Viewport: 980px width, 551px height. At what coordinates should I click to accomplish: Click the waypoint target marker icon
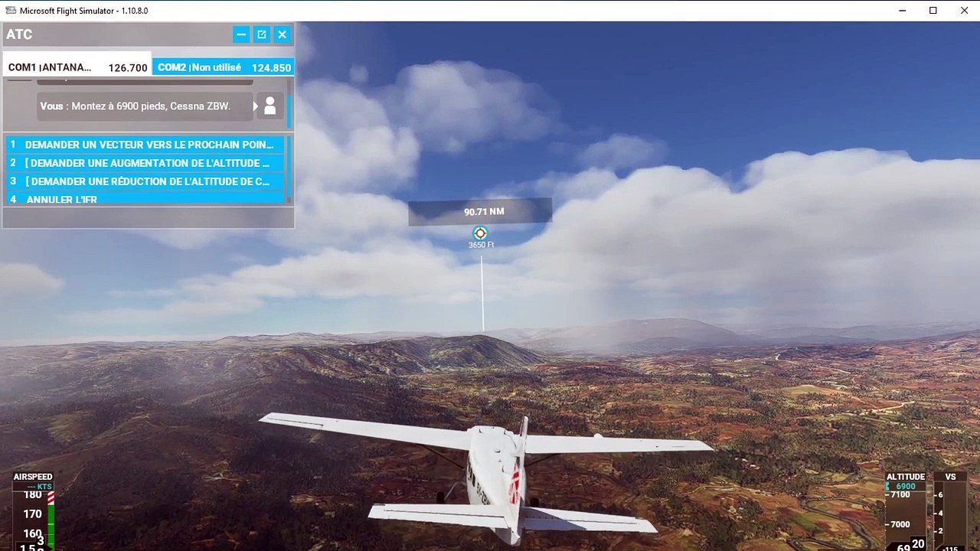(x=480, y=233)
